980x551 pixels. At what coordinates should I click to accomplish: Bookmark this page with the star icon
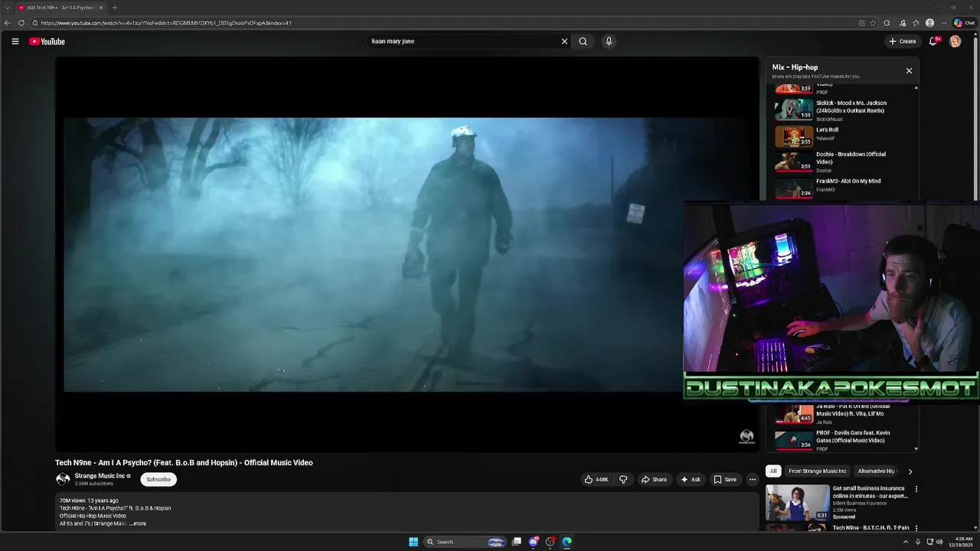click(873, 23)
